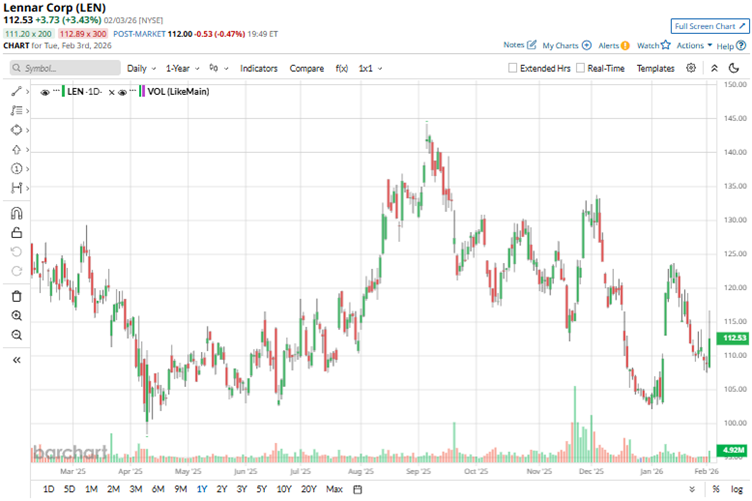The height and width of the screenshot is (501, 752).
Task: Expand the shapes tool submenu arrow
Action: (x=27, y=130)
